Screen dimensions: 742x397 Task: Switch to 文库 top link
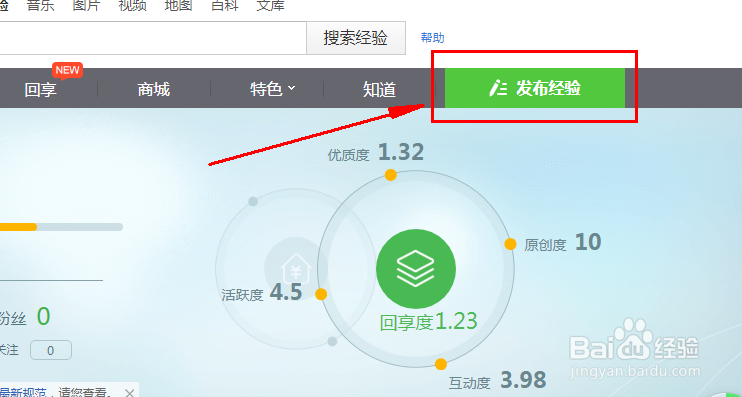click(x=270, y=6)
